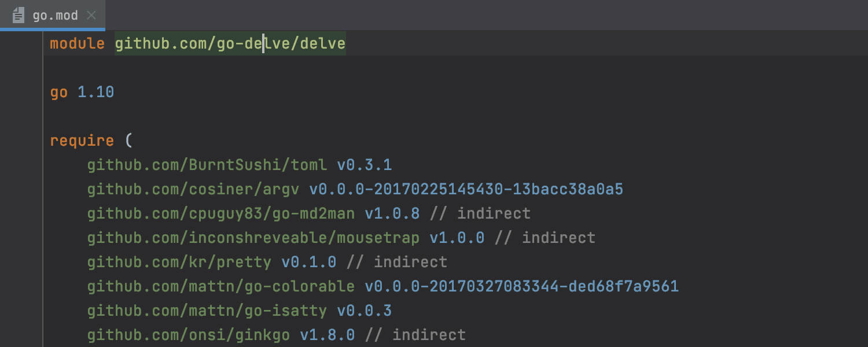This screenshot has height=347, width=868.
Task: Click the go.mod file icon
Action: (19, 15)
